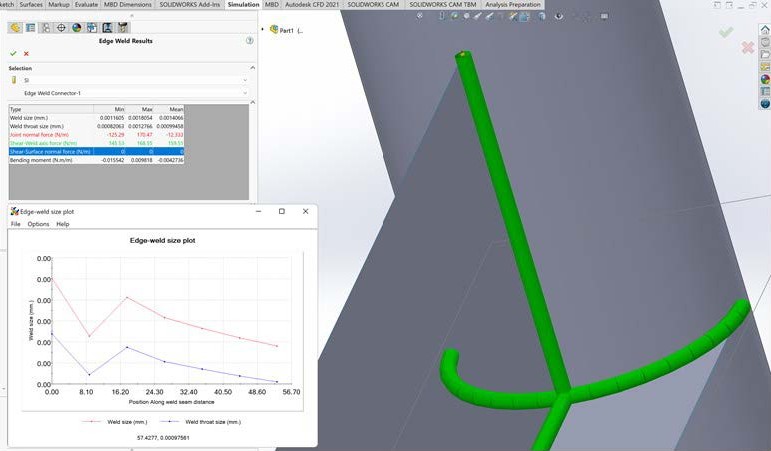Minimize the Edge-weld size plot window

[x=259, y=211]
